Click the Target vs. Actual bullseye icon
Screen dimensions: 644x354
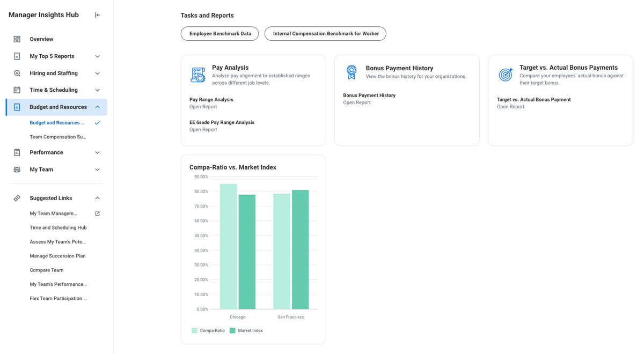click(506, 75)
